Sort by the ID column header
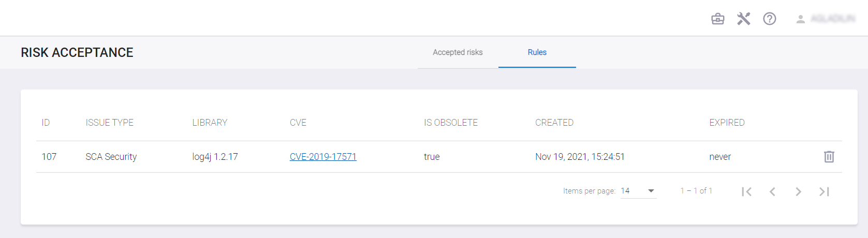The image size is (868, 238). click(46, 123)
